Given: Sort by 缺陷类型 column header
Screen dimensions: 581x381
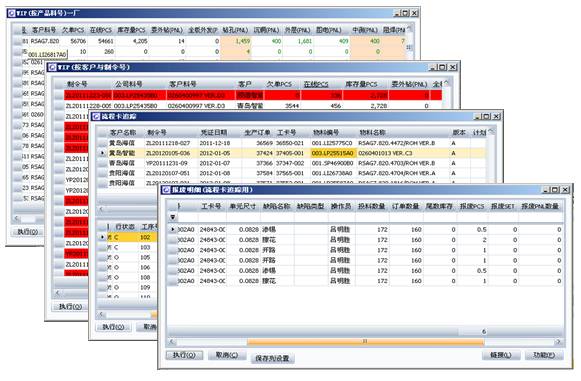Looking at the screenshot, I should [311, 206].
